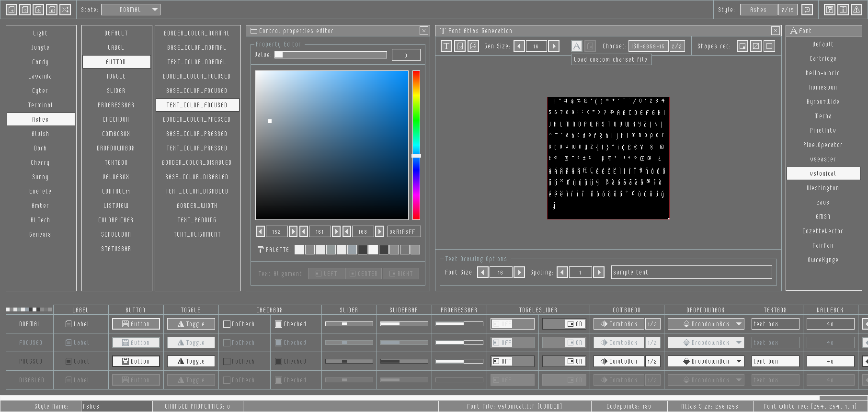Viewport: 868px width, 412px height.
Task: Click the random style shuffle icon
Action: tap(65, 10)
